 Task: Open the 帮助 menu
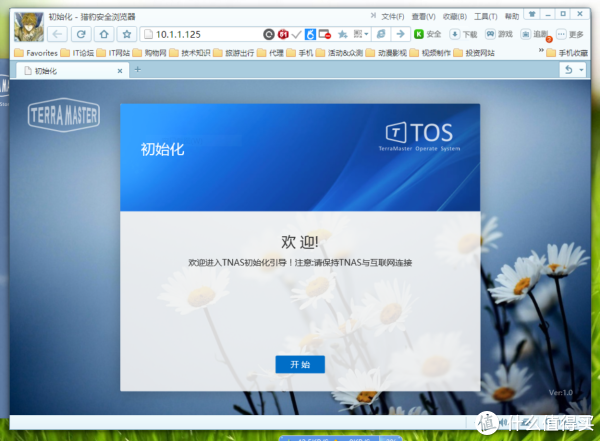(x=512, y=16)
